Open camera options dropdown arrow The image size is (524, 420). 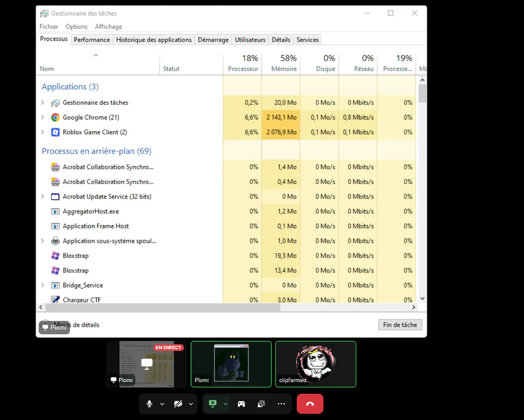pyautogui.click(x=191, y=404)
